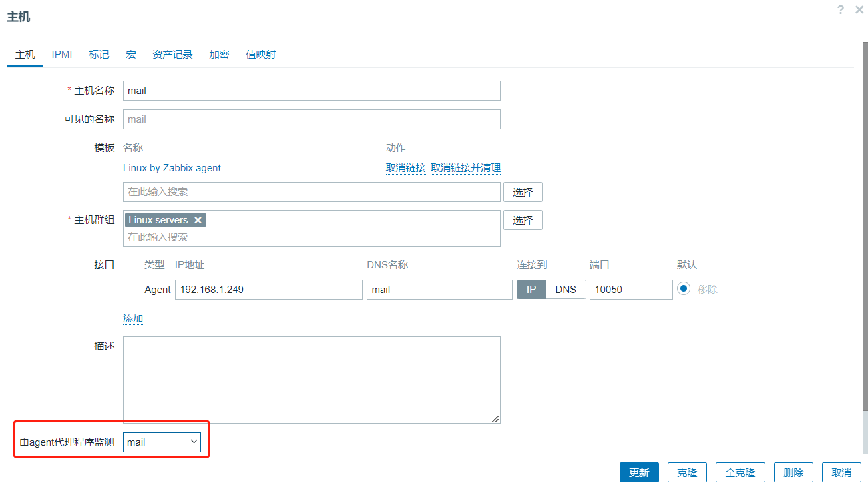Click the help question mark icon
The height and width of the screenshot is (489, 868).
tap(840, 9)
